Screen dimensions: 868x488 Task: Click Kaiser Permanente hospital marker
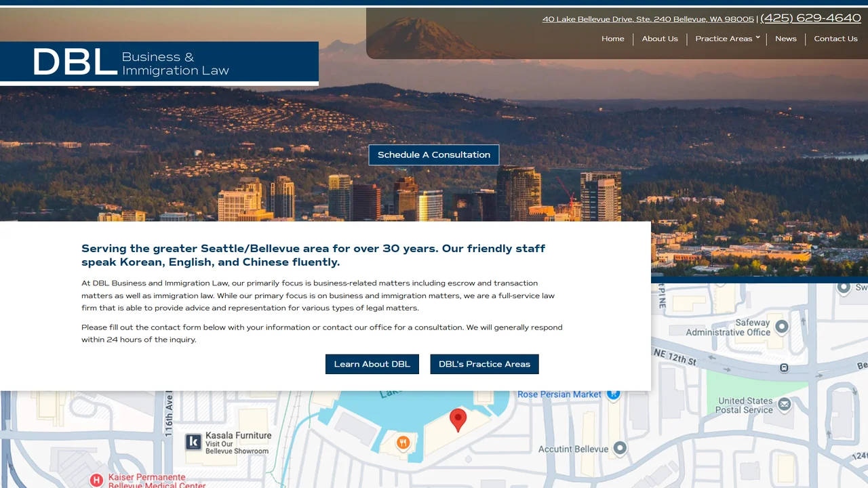96,480
